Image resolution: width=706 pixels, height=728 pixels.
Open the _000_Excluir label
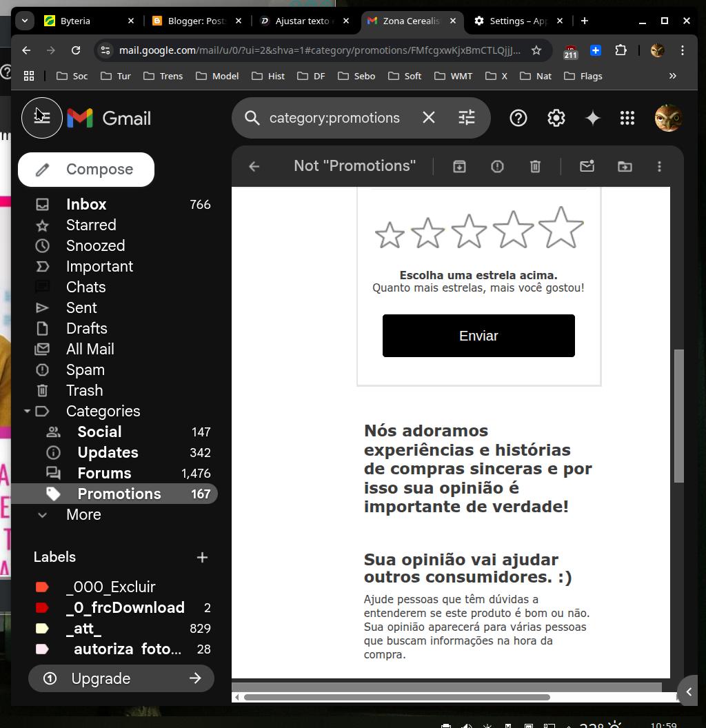coord(114,587)
